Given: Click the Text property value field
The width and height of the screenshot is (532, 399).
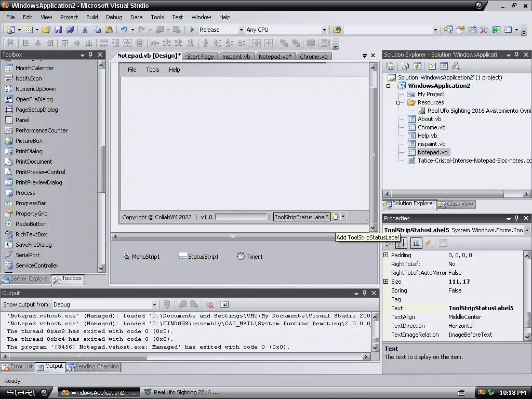Looking at the screenshot, I should 484,308.
